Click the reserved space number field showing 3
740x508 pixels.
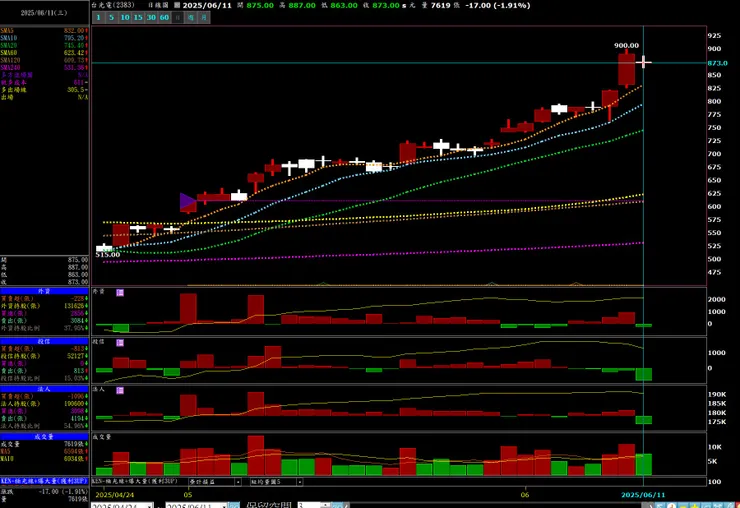pyautogui.click(x=309, y=506)
